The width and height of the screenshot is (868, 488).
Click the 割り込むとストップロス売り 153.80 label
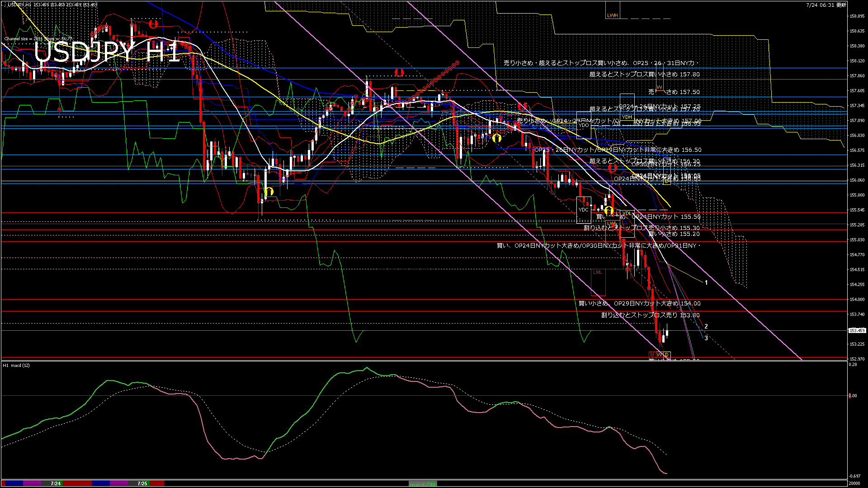(x=650, y=315)
